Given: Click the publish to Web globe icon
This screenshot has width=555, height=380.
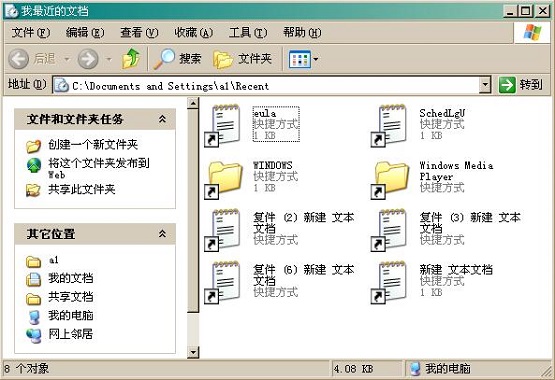Looking at the screenshot, I should point(34,165).
